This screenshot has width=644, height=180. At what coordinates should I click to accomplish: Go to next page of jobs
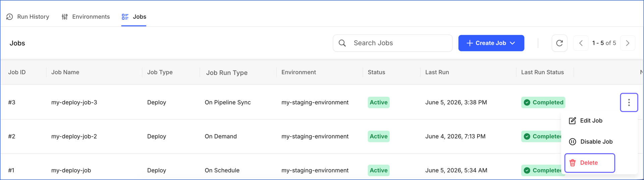pyautogui.click(x=628, y=43)
